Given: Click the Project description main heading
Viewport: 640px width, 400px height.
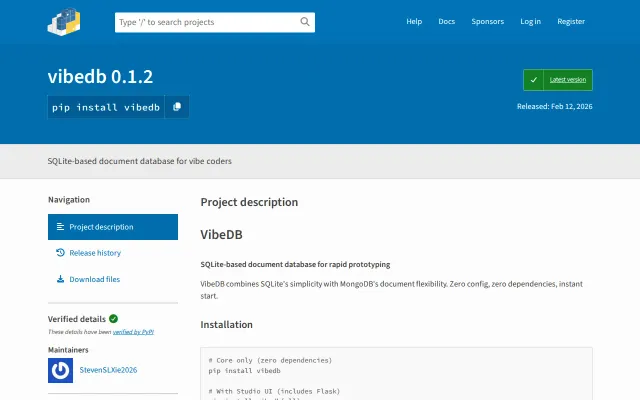Looking at the screenshot, I should coord(249,202).
